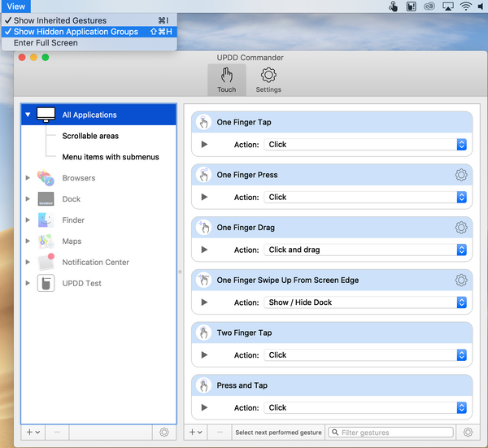Expand the Finder application group
488x448 pixels.
point(28,220)
